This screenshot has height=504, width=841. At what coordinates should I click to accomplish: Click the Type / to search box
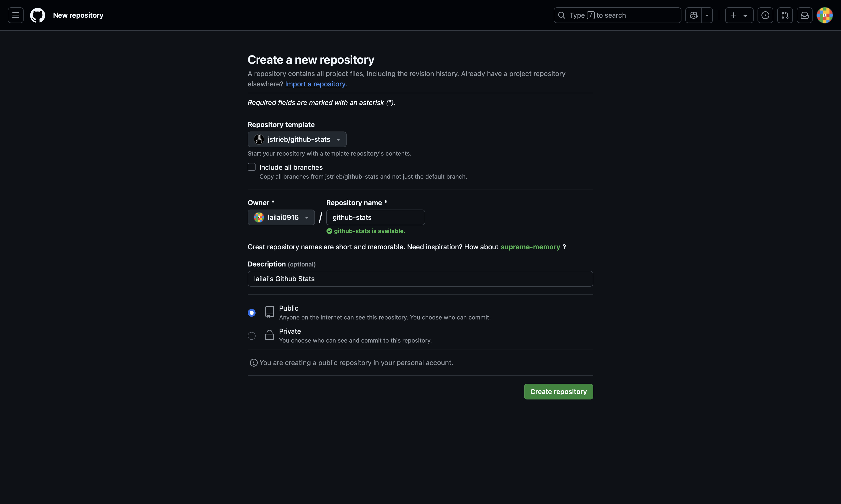pos(617,15)
